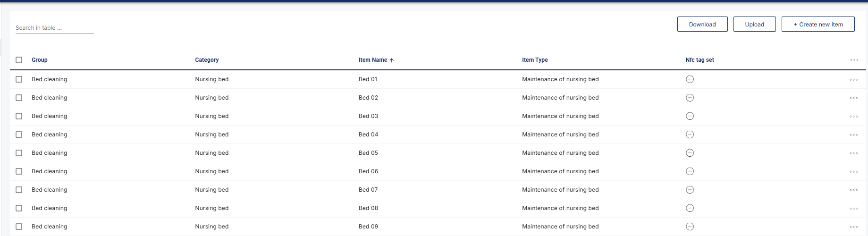This screenshot has width=868, height=236.
Task: Open column options three-dot menu in header
Action: click(x=854, y=60)
